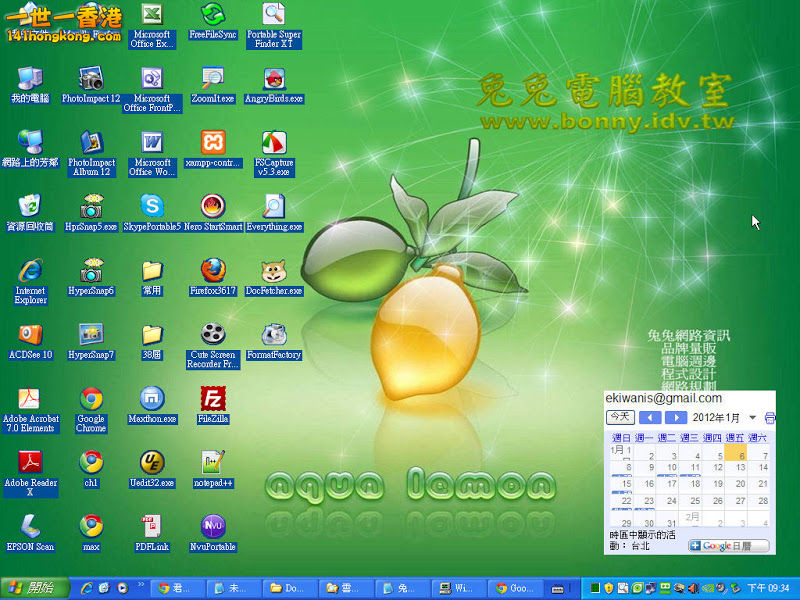Launch FreeFileSync

pyautogui.click(x=211, y=18)
